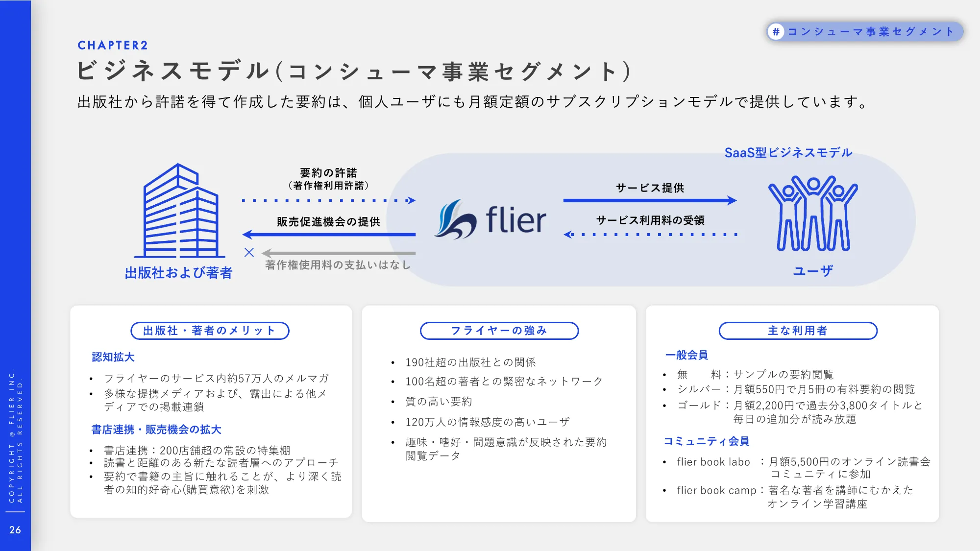Screen dimensions: 980x551
Task: Click the サービス提供 arrow label
Action: point(650,188)
